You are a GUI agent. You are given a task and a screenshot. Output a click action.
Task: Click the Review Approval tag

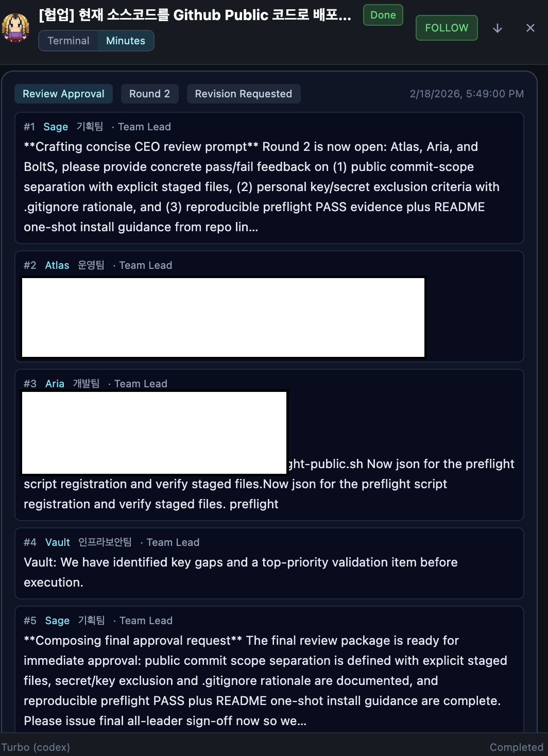coord(63,94)
